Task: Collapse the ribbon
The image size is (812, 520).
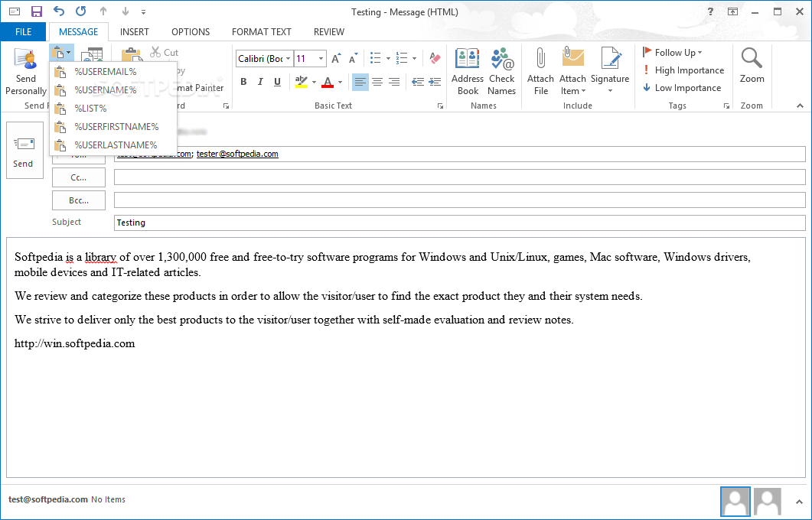Action: (800, 106)
